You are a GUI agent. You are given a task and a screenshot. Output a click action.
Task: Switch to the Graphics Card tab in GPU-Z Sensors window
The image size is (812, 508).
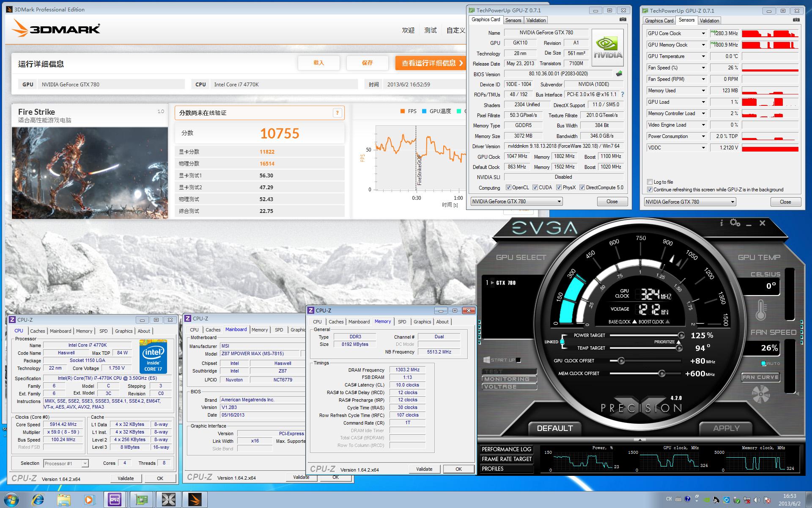659,21
